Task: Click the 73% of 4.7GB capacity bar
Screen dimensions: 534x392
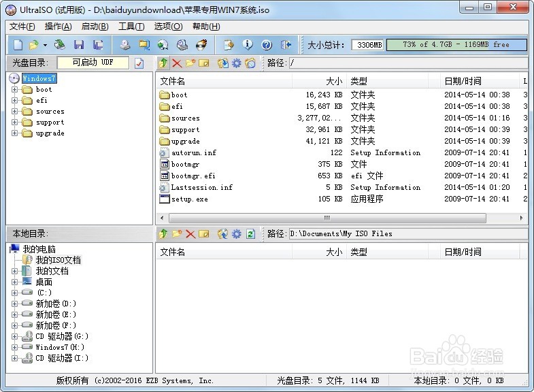Action: pyautogui.click(x=456, y=45)
